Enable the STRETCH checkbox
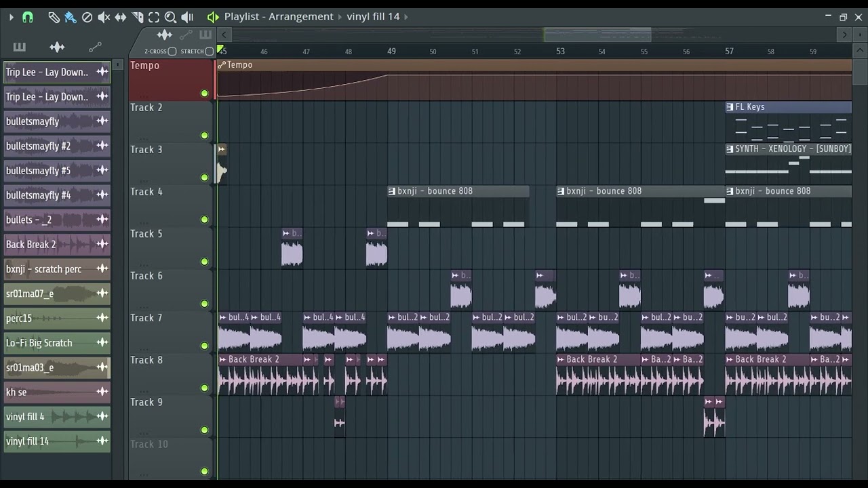The height and width of the screenshot is (488, 868). (x=210, y=52)
